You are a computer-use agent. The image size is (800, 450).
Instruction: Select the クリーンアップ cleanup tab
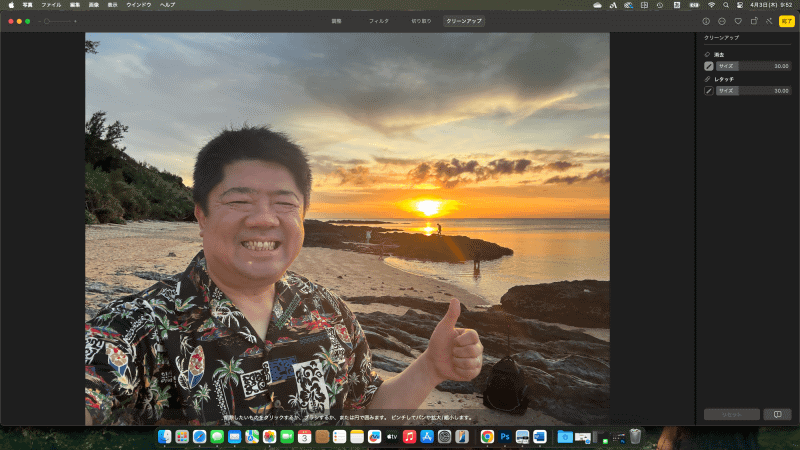tap(464, 21)
